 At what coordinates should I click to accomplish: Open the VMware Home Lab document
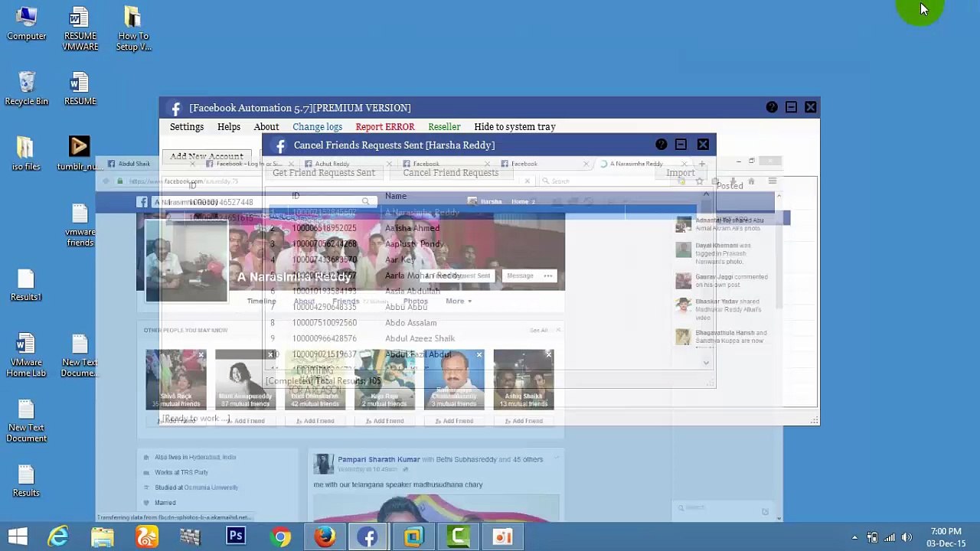point(26,355)
